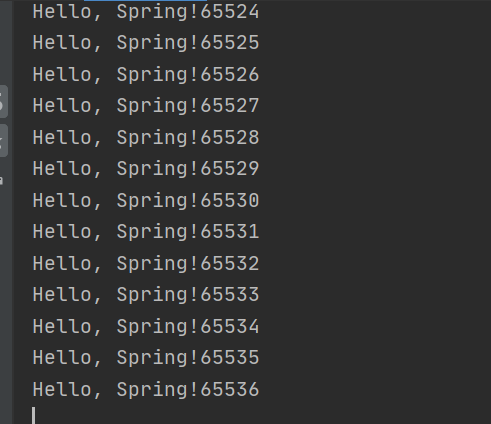
Task: Toggle the soft-wrap console button
Action: tap(3, 101)
